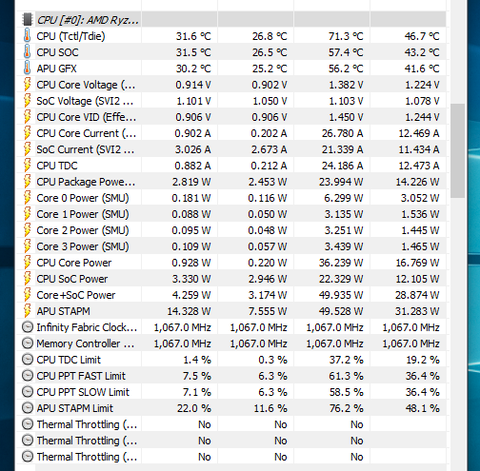Screen dimensions: 480x471
Task: Select the CPU (Tctl/Tdie) sensor label
Action: (71, 36)
